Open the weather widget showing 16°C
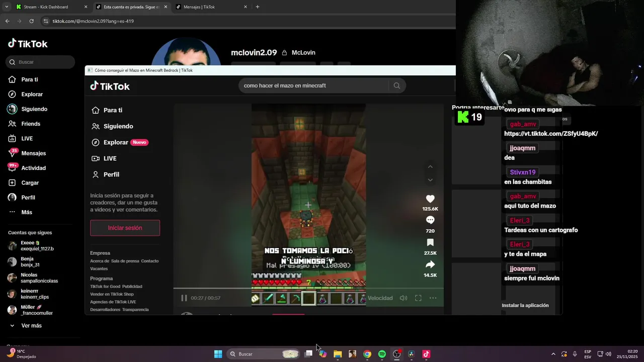Viewport: 644px width, 362px height. (21, 354)
